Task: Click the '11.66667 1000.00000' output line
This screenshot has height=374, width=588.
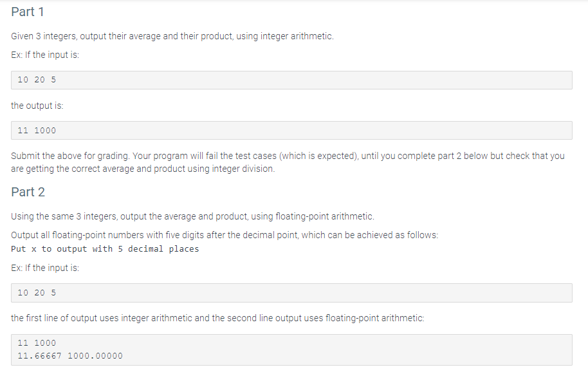Action: click(70, 356)
